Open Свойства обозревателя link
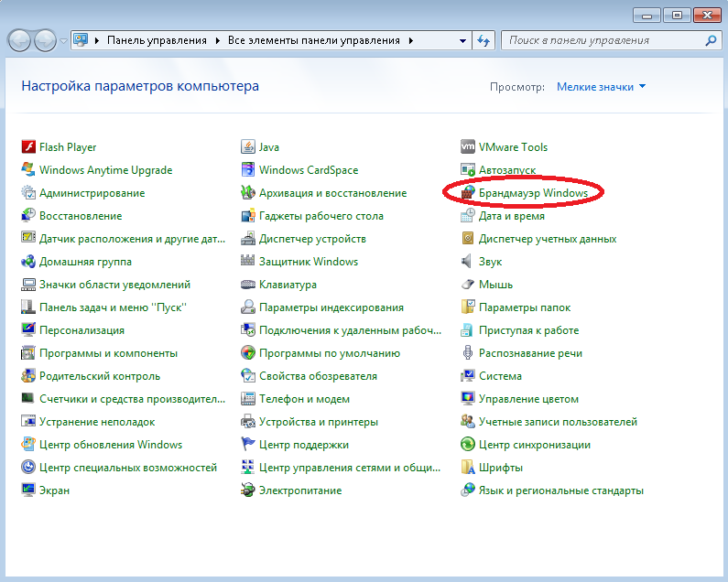728x582 pixels. click(x=318, y=376)
